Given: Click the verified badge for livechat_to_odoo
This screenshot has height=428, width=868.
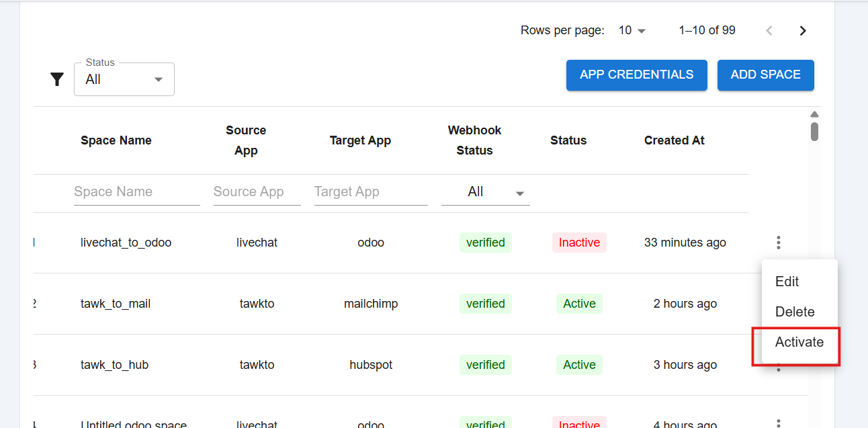Looking at the screenshot, I should click(486, 243).
